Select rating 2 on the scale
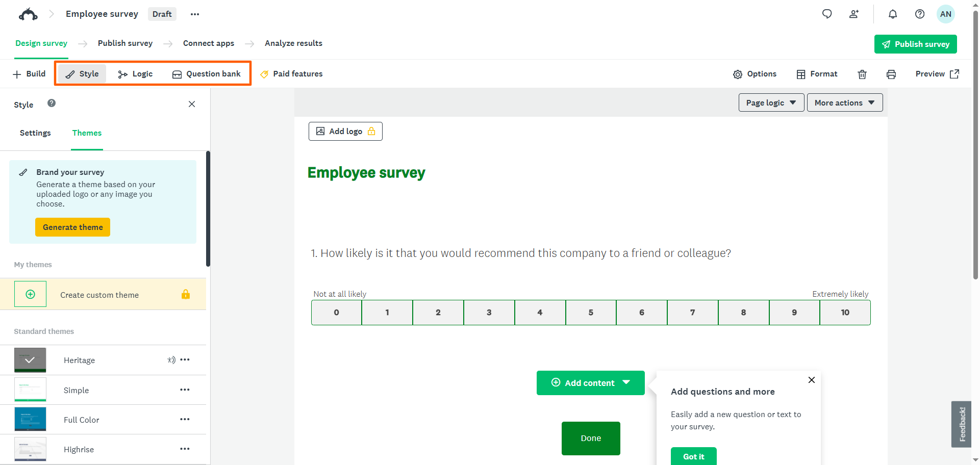This screenshot has height=465, width=980. pyautogui.click(x=438, y=313)
